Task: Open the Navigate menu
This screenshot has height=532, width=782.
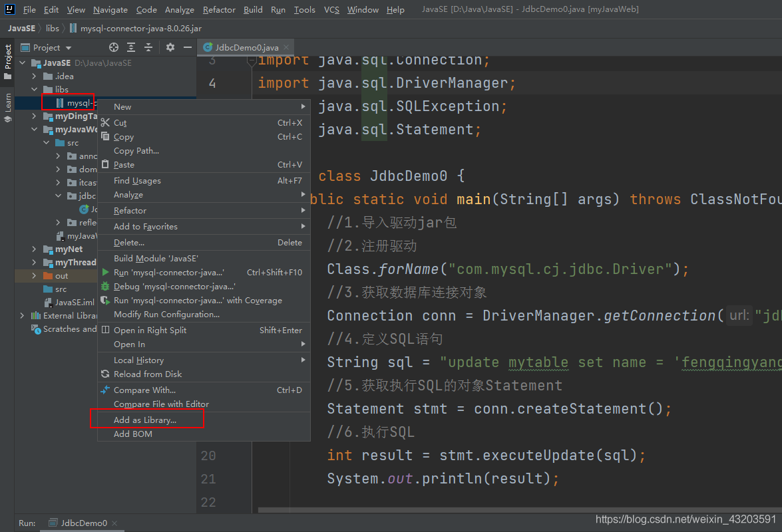Action: coord(110,9)
